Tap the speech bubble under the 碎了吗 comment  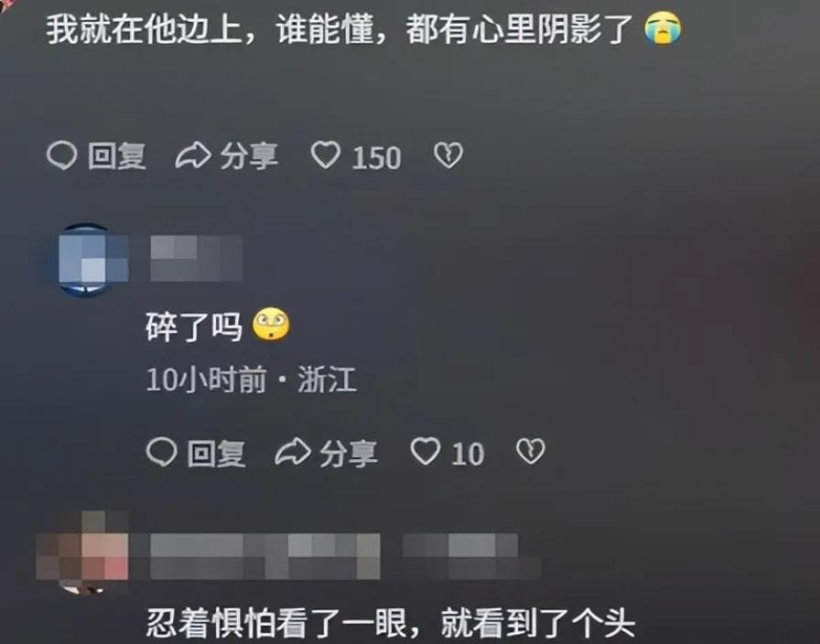tap(162, 452)
